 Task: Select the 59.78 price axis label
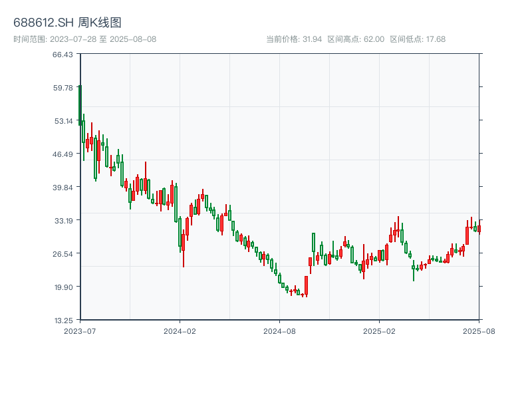pyautogui.click(x=64, y=88)
